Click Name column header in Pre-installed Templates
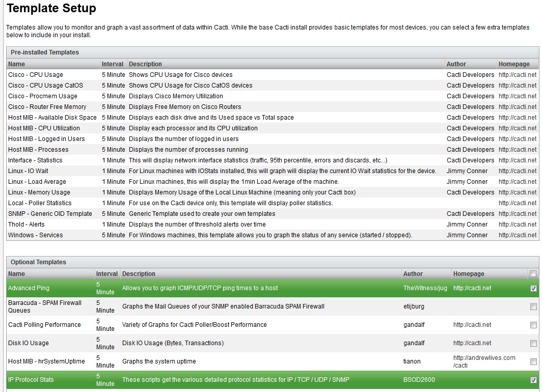 (x=17, y=64)
